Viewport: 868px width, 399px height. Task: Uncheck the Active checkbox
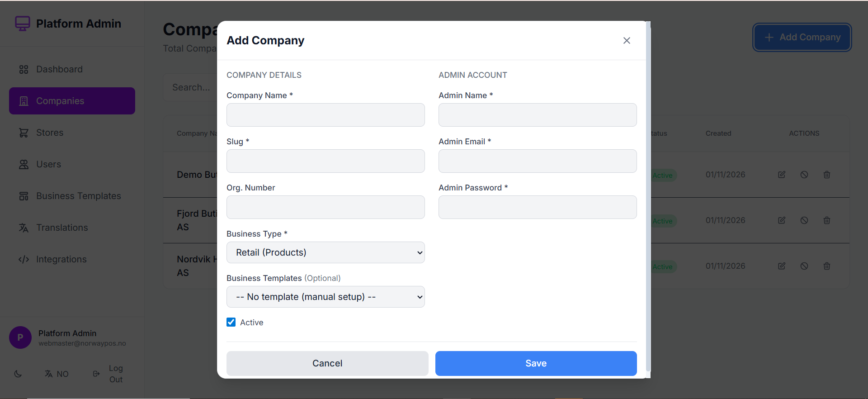pyautogui.click(x=231, y=322)
